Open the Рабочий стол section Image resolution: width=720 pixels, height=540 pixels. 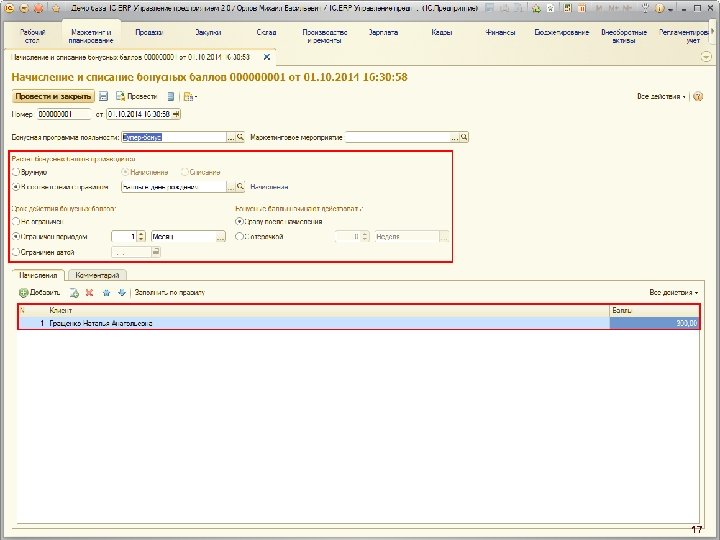32,36
